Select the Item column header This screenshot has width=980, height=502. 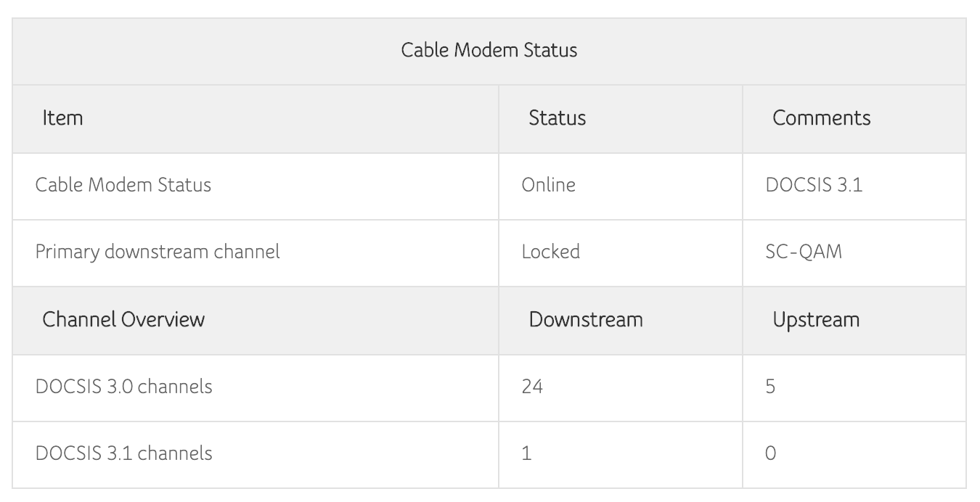coord(63,118)
